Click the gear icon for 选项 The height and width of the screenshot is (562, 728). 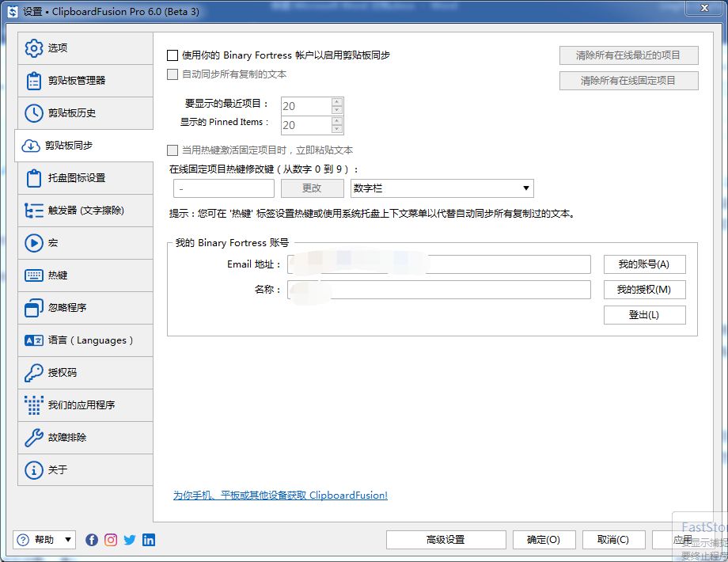pyautogui.click(x=34, y=47)
